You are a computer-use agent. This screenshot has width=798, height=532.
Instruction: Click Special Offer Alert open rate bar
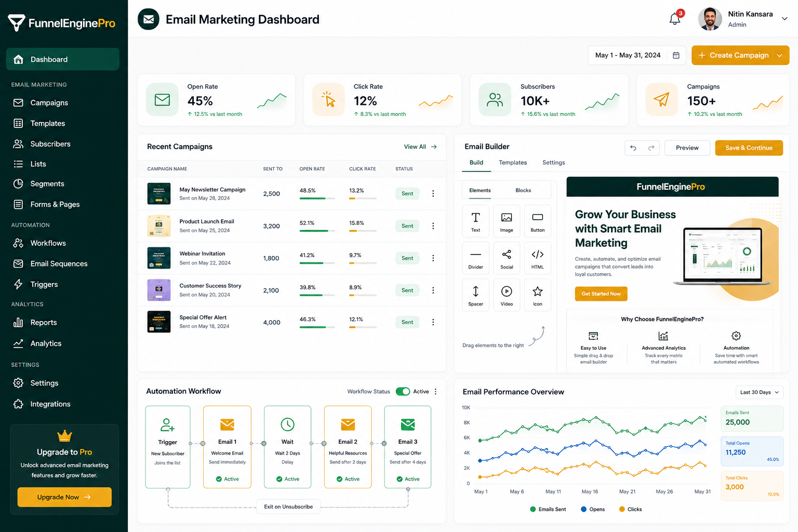(317, 327)
